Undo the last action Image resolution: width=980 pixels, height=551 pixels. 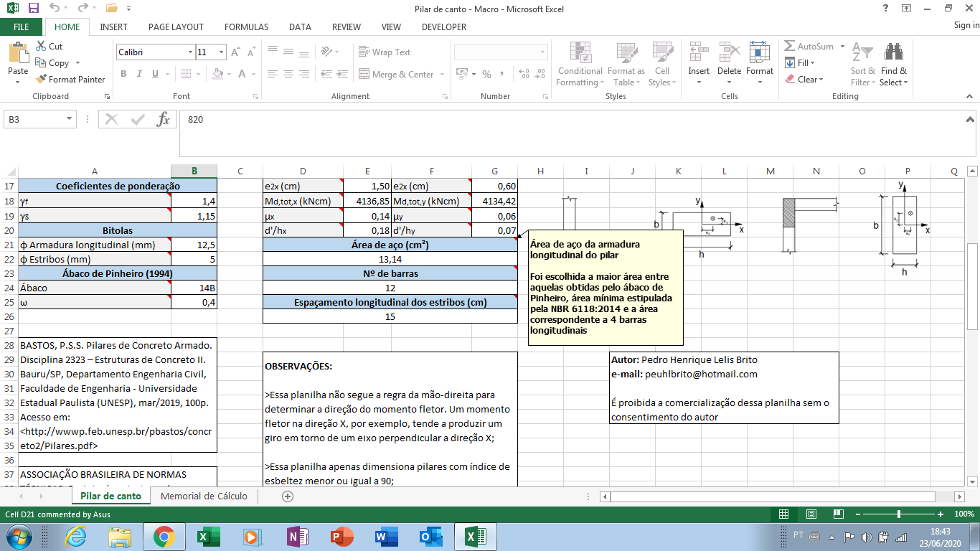(55, 9)
